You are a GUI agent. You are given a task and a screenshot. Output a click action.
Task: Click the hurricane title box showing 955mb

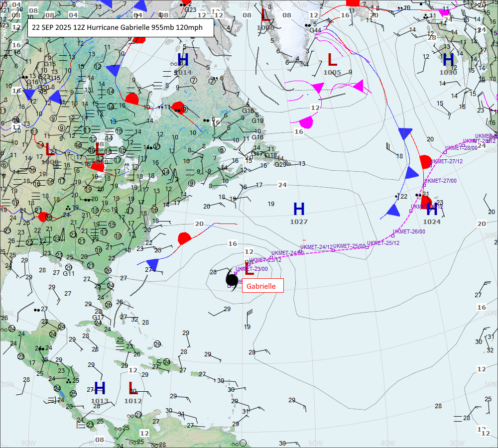click(x=121, y=28)
